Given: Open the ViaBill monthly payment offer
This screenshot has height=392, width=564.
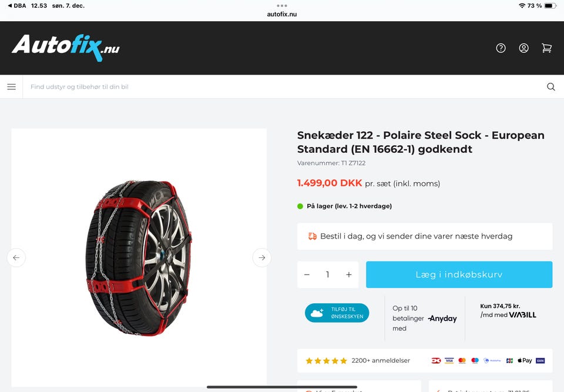Looking at the screenshot, I should click(x=508, y=311).
